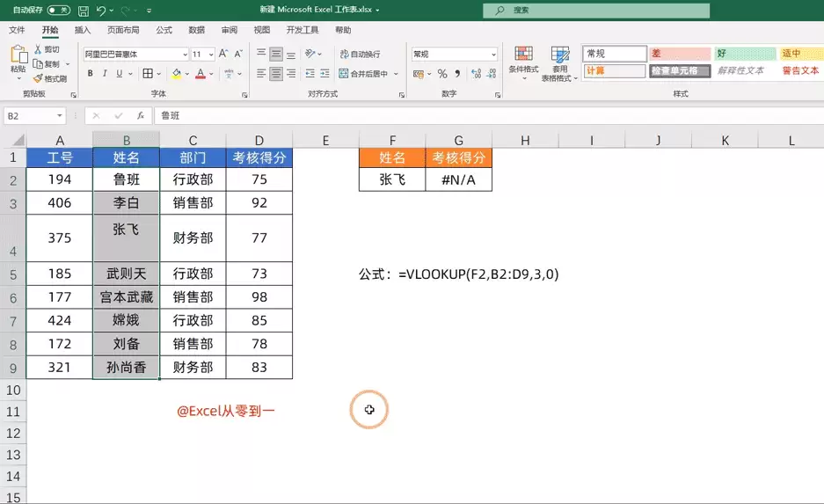This screenshot has width=824, height=504.
Task: Select row 5 header
Action: pyautogui.click(x=13, y=274)
